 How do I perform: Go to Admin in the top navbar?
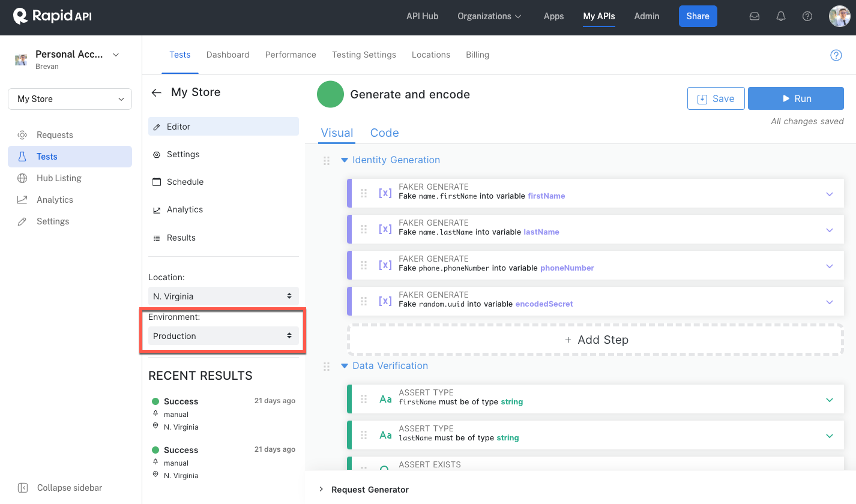click(647, 16)
